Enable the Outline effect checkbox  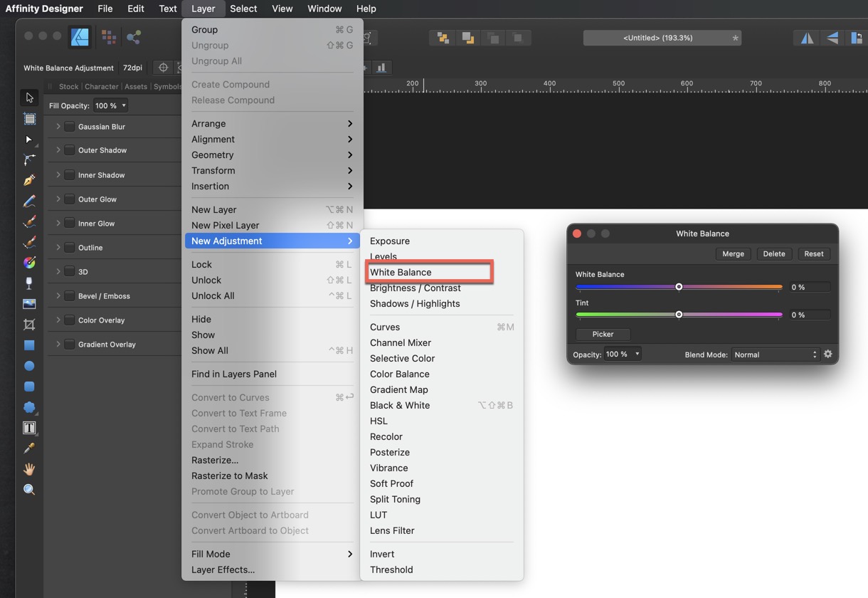(69, 248)
